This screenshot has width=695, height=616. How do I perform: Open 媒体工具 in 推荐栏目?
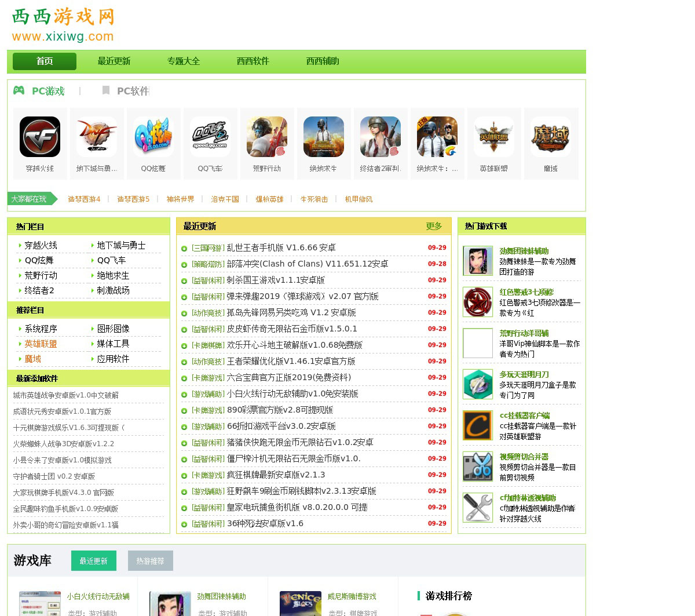[114, 344]
